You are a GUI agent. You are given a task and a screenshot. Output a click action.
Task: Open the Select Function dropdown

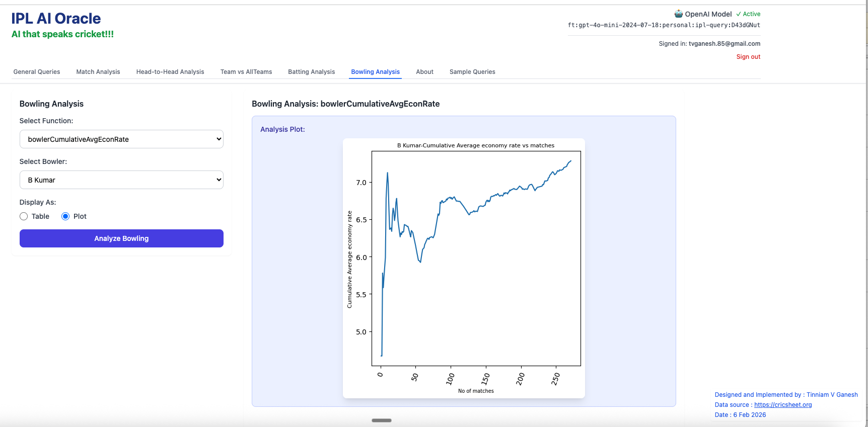click(121, 139)
